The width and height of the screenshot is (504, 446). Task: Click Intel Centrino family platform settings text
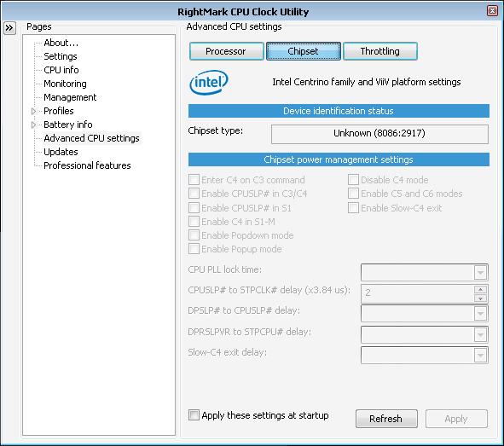367,82
